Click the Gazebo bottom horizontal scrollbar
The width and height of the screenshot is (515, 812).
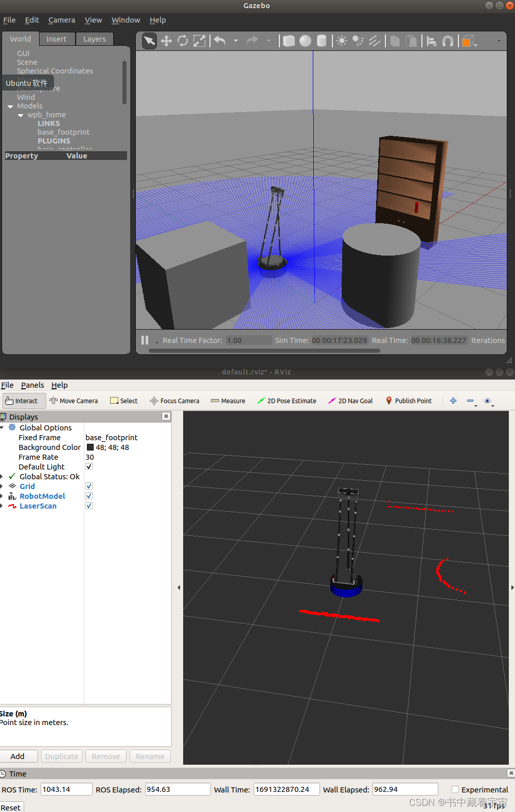[x=264, y=351]
